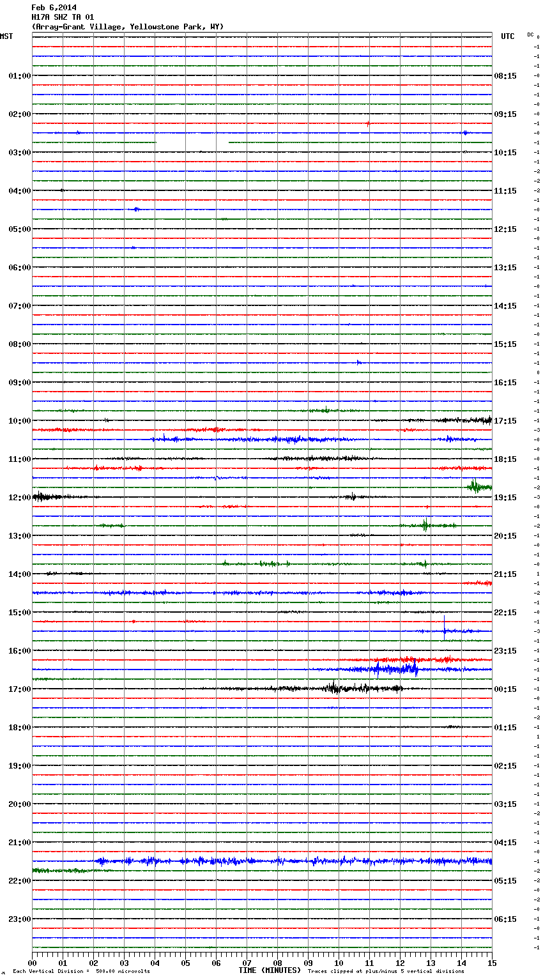Select the 11:00 MST time label

pos(20,459)
